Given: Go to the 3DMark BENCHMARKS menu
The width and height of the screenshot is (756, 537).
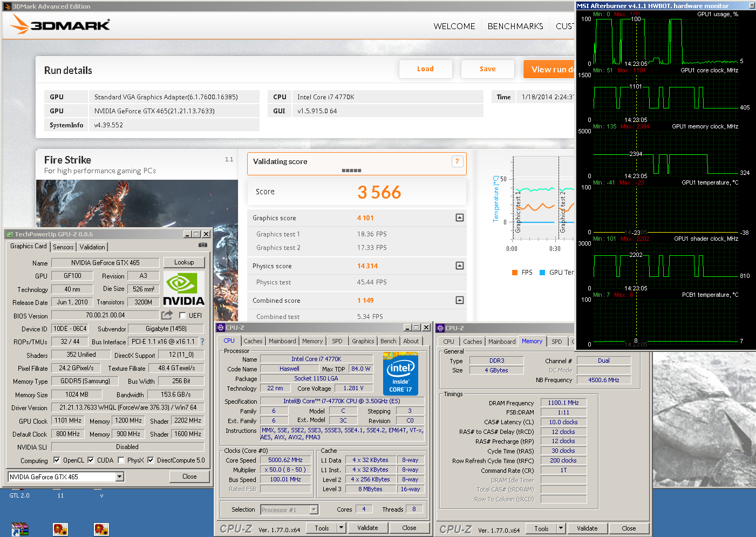Looking at the screenshot, I should (515, 26).
